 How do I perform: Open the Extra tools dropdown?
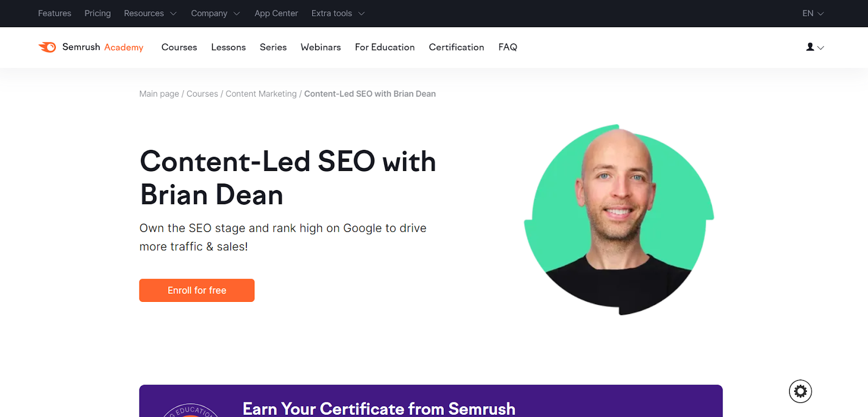click(x=337, y=14)
